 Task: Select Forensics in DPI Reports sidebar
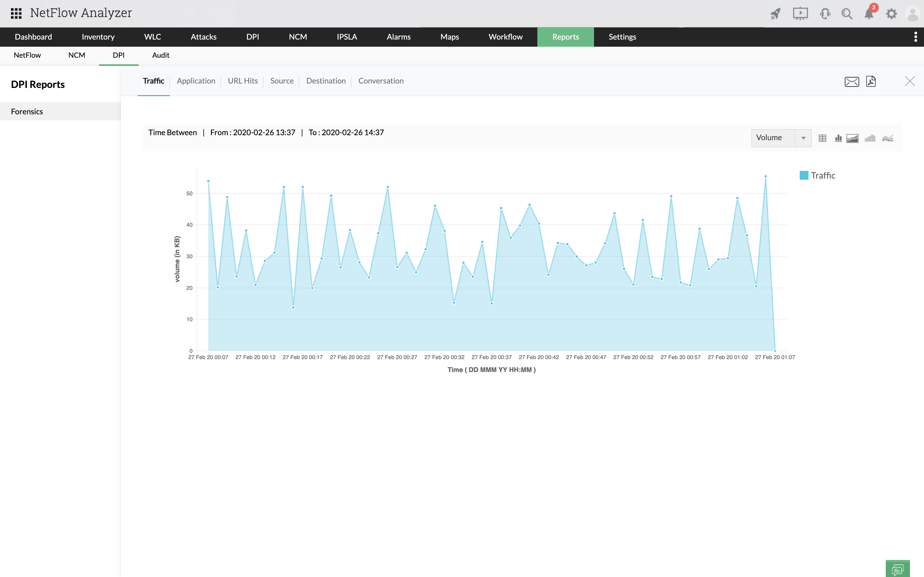point(27,112)
